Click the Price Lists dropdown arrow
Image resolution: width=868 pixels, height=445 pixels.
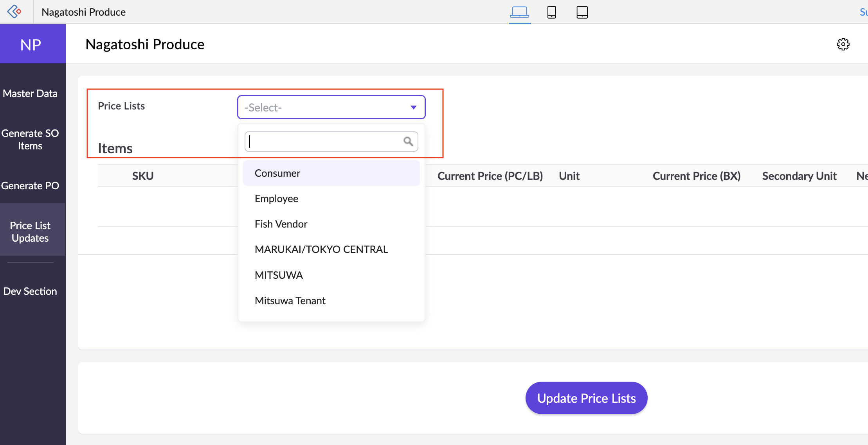click(x=413, y=107)
